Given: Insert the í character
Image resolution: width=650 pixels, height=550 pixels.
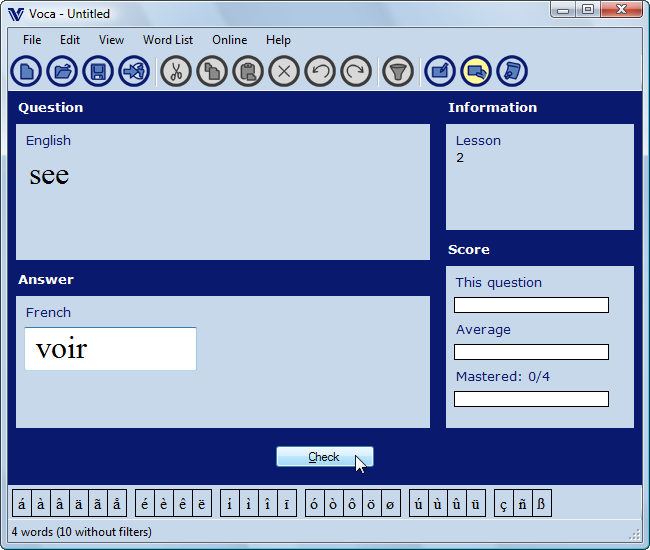Looking at the screenshot, I should [230, 504].
